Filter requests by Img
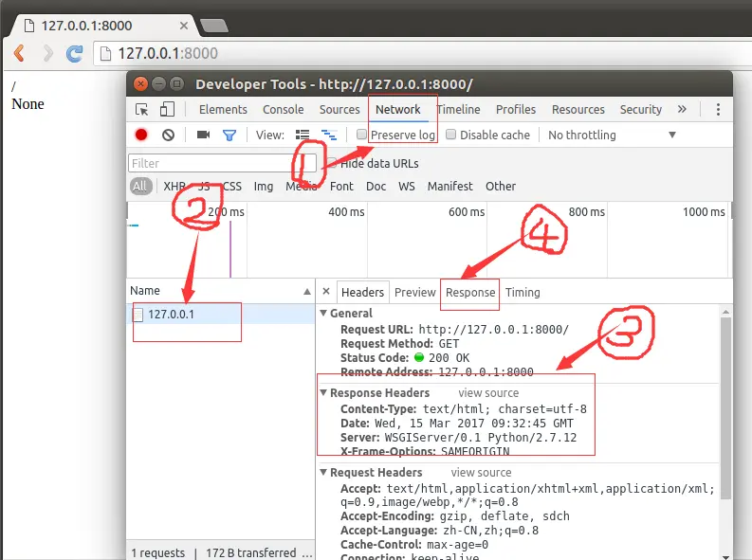 (x=264, y=187)
